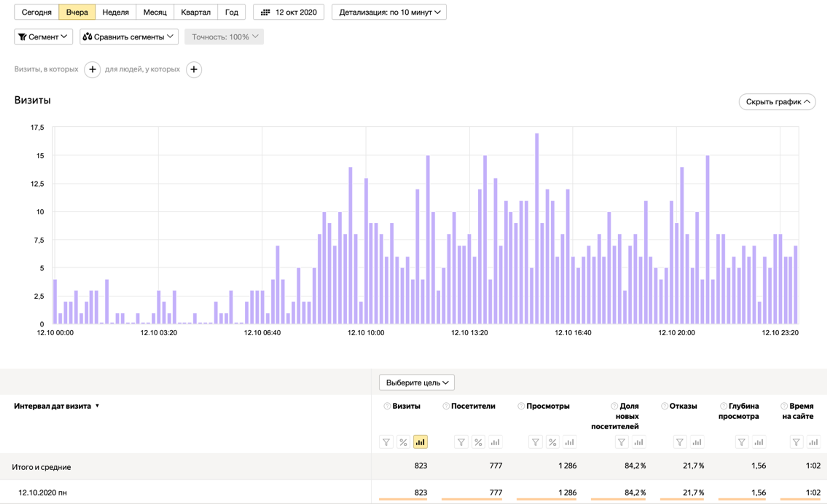Click the chart icon under Просмотры column
Image resolution: width=827 pixels, height=504 pixels.
pos(570,442)
